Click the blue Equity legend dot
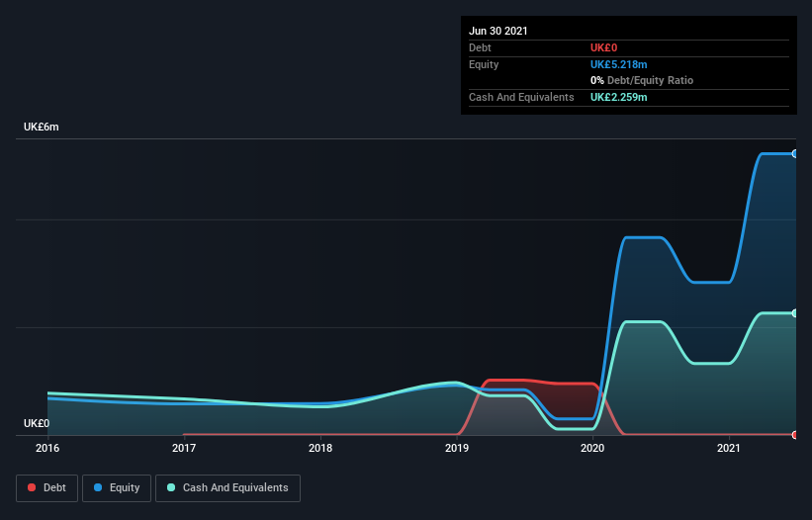This screenshot has height=520, width=812. (98, 487)
